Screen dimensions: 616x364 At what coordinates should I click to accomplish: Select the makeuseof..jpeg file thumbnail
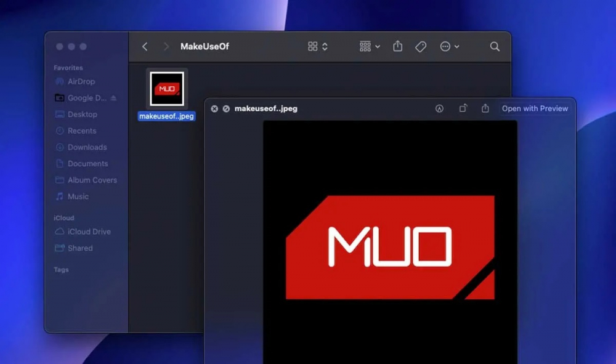coord(167,89)
